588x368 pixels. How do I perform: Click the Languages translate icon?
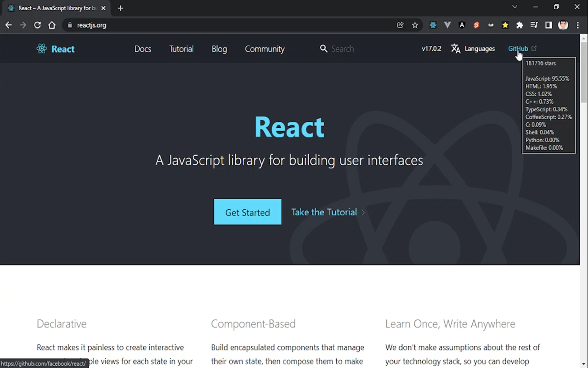tap(456, 49)
